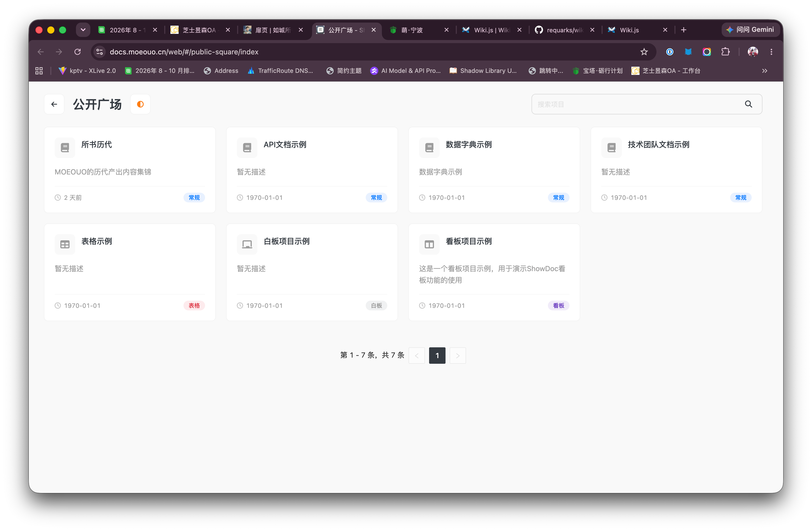
Task: Go back using the arrow beside 公开广场
Action: coord(54,104)
